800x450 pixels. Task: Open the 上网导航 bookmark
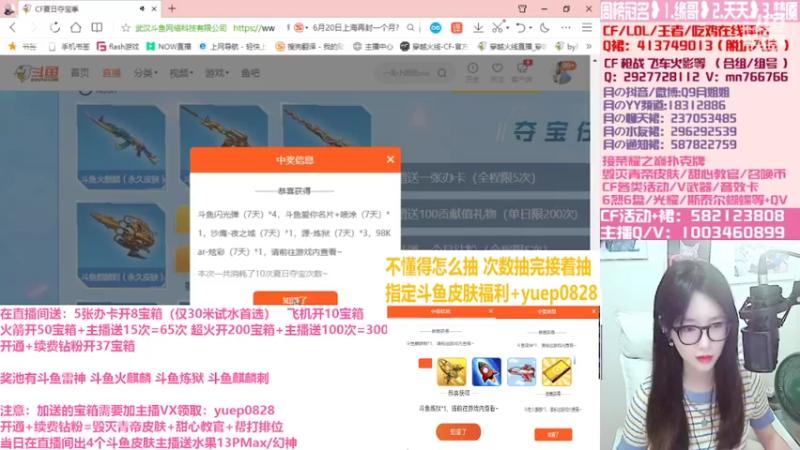[x=233, y=46]
